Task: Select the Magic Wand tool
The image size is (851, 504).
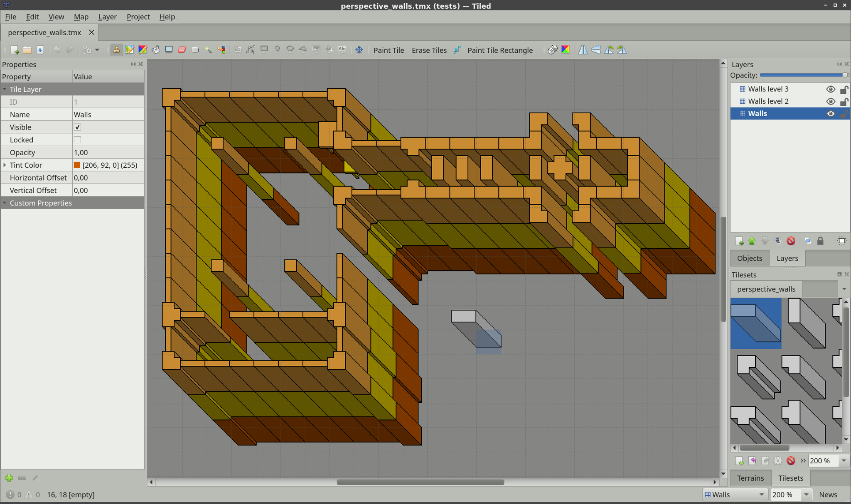Action: pyautogui.click(x=208, y=50)
